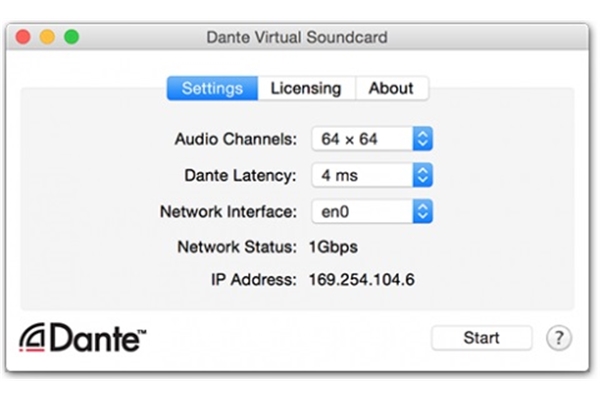The height and width of the screenshot is (400, 600).
Task: Click the IP address 169.254.104.6 text
Action: 362,280
